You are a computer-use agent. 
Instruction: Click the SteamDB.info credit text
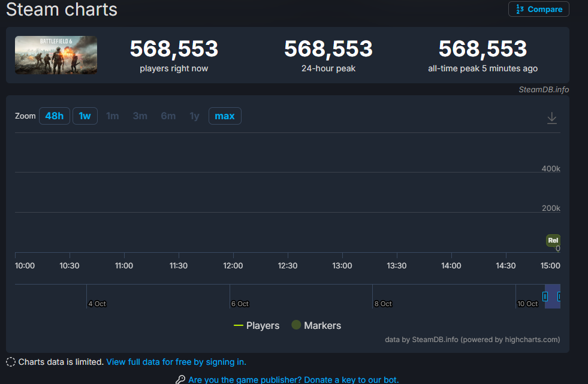tap(544, 89)
